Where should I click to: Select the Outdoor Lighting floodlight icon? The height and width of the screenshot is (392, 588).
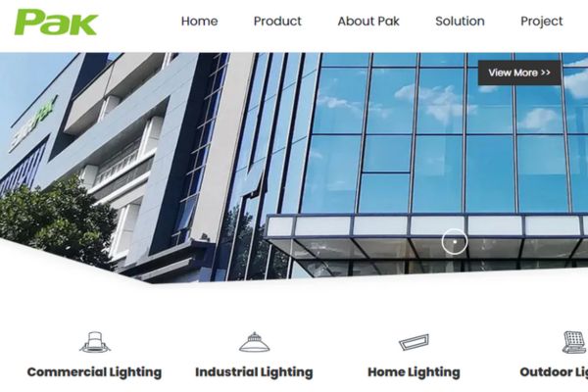574,342
